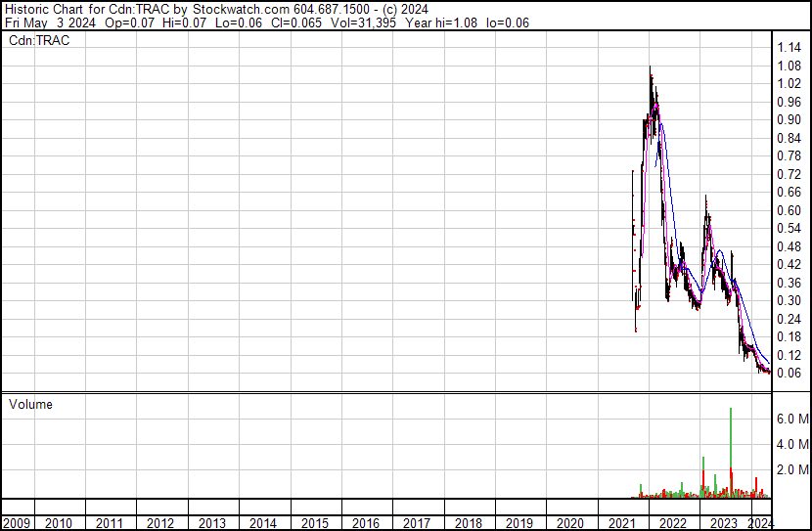Click the 0.78 price axis value
This screenshot has width=812, height=531.
pos(789,155)
